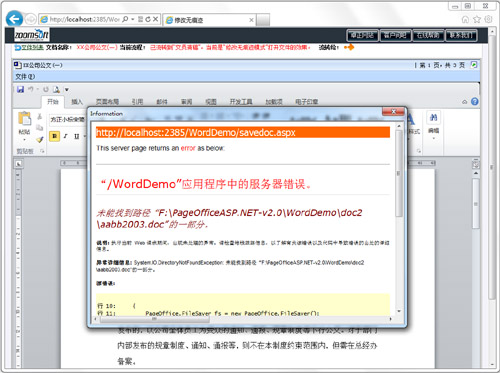Open browser Home icon
This screenshot has height=373, width=500.
(x=465, y=19)
